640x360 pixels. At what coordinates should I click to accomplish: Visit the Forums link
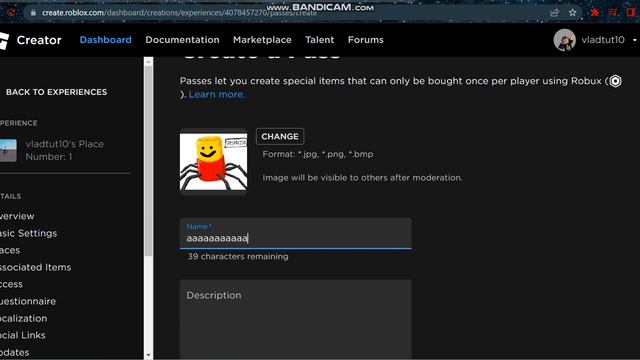[x=366, y=40]
